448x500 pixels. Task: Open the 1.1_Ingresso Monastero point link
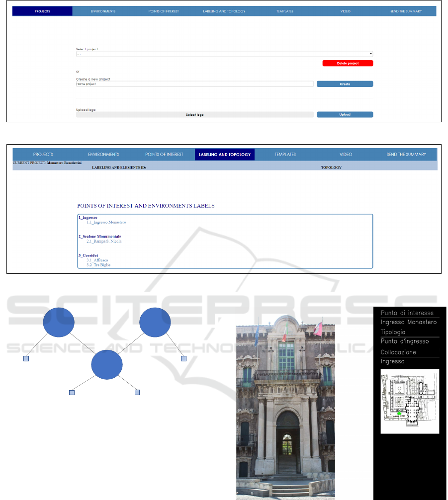click(106, 222)
